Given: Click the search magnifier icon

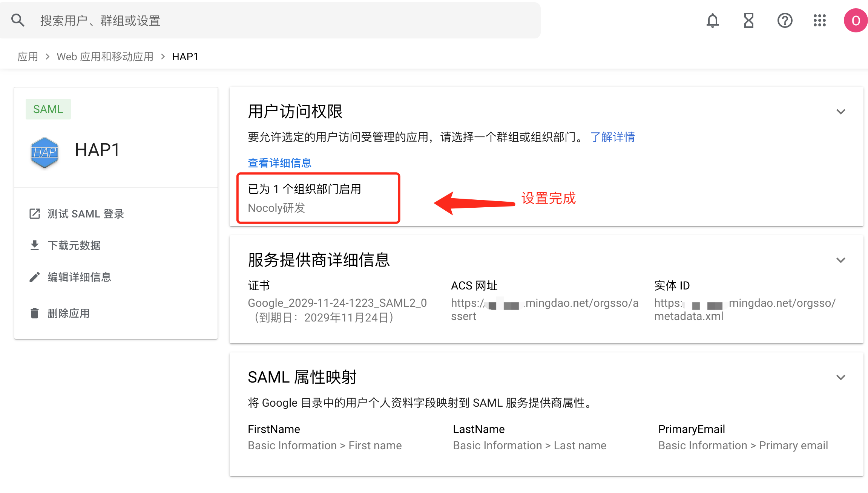Looking at the screenshot, I should (x=18, y=20).
